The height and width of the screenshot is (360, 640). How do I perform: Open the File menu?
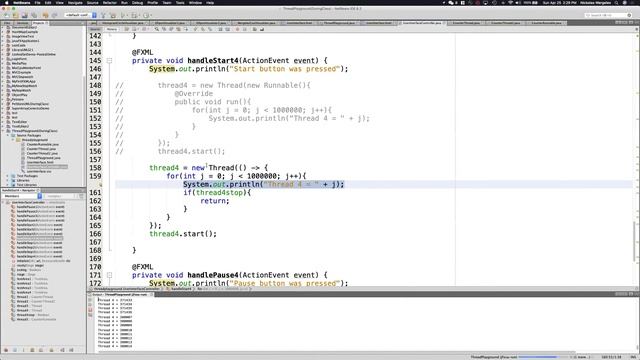37,2
